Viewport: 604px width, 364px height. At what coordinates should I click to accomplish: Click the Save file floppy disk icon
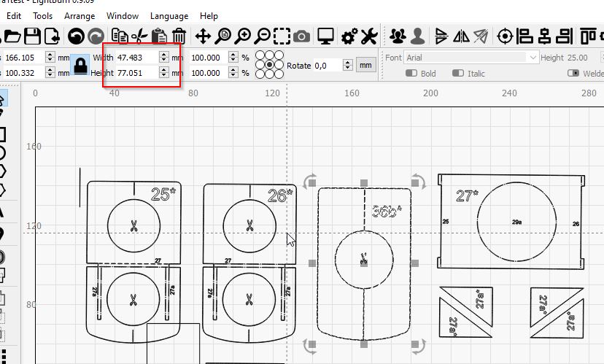(x=32, y=36)
